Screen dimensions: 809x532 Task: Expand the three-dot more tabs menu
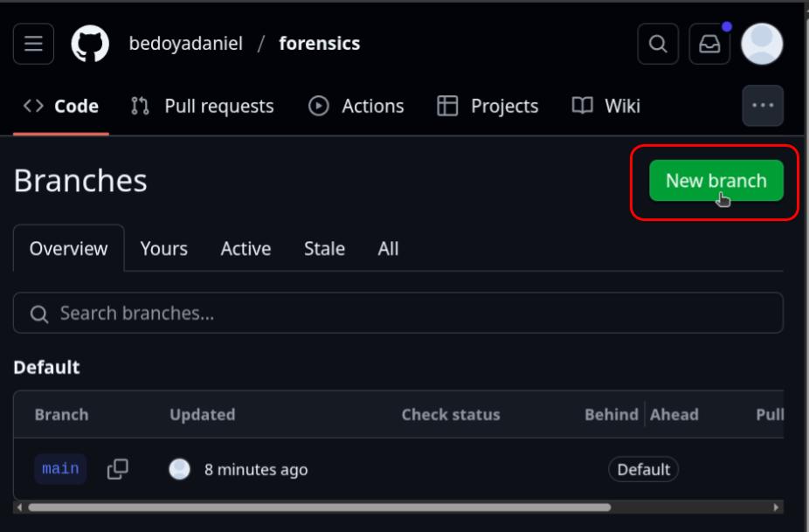click(762, 106)
